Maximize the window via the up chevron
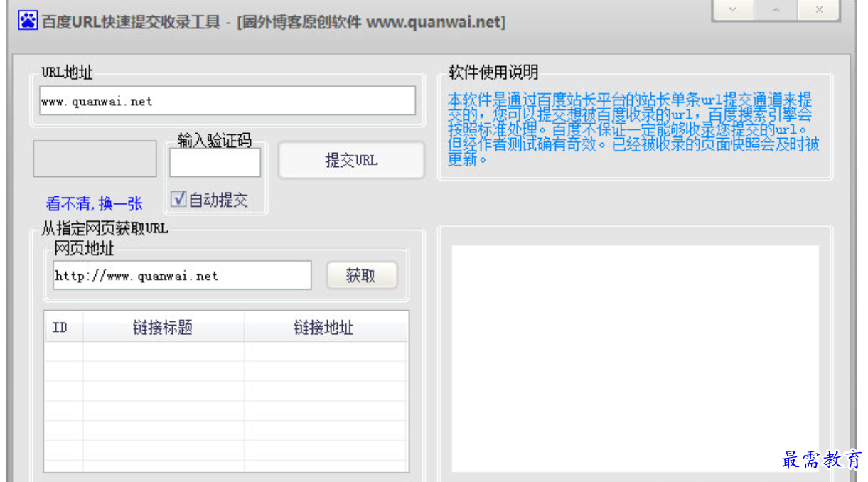868x482 pixels. coord(776,10)
